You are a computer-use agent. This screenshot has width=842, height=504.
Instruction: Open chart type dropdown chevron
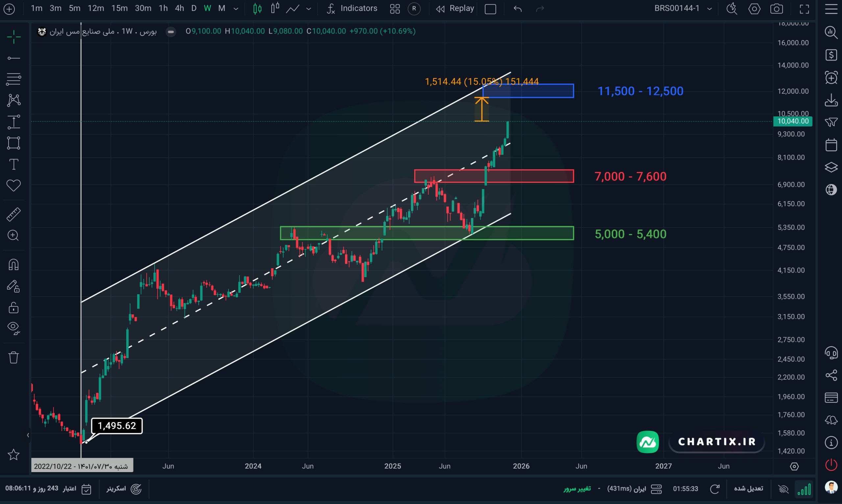(309, 9)
